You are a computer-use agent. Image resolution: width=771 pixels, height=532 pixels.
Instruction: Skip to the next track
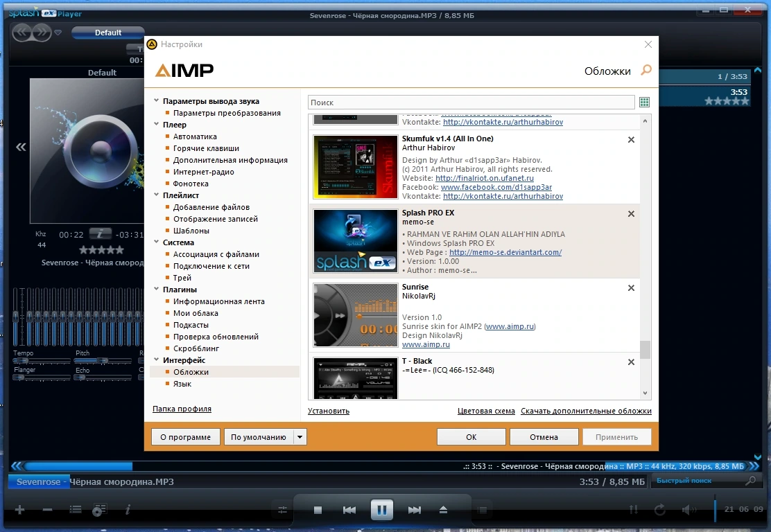click(415, 510)
